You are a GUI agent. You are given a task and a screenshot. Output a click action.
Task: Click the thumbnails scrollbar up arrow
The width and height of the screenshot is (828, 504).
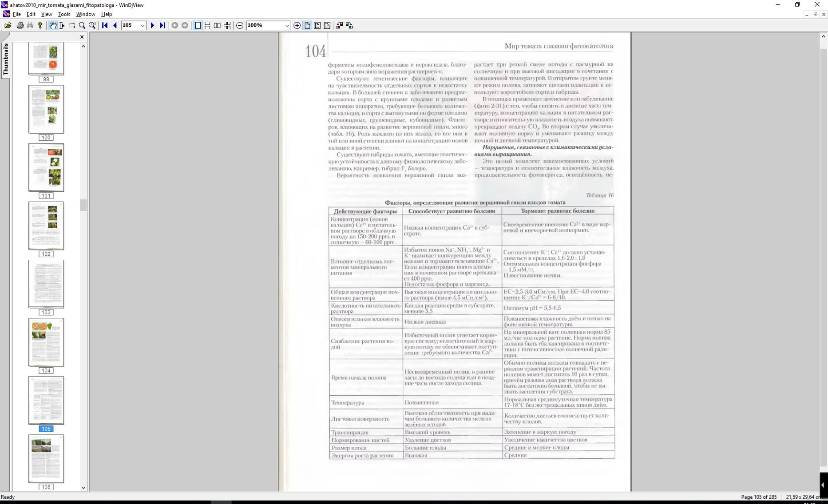[x=83, y=46]
